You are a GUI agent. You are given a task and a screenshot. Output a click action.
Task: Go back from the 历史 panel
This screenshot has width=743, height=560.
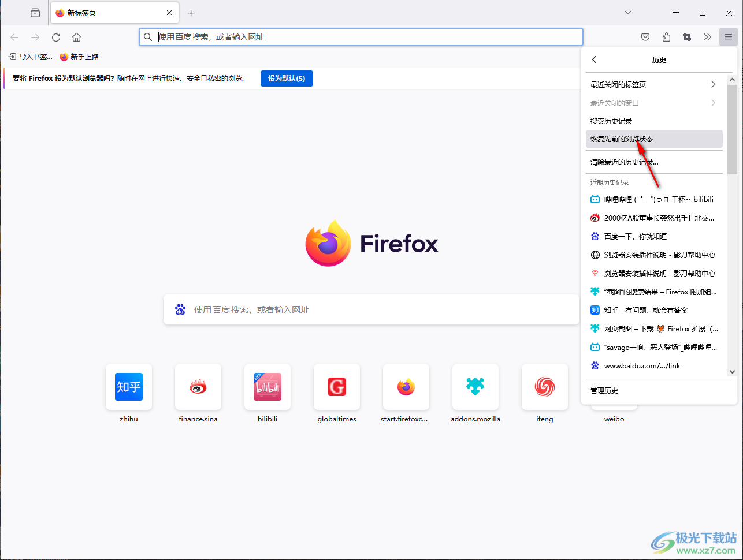pos(594,59)
